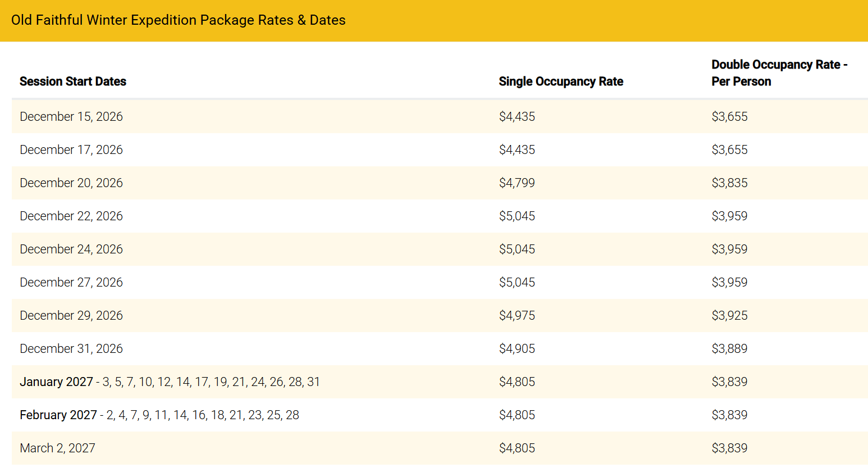Choose the December 22, 2026 start date
This screenshot has width=868, height=472.
pyautogui.click(x=71, y=216)
